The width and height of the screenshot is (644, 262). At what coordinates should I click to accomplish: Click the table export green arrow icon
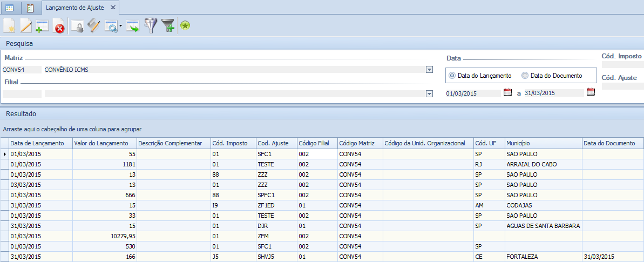133,26
